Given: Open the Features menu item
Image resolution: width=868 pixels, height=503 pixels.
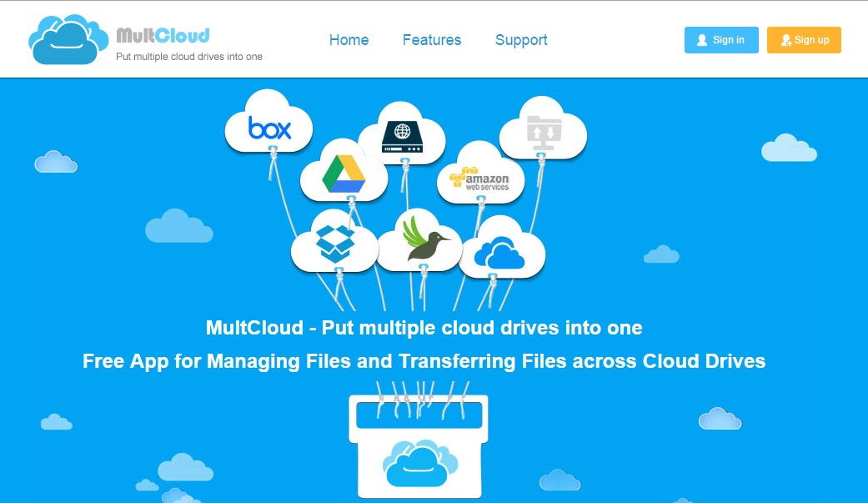Looking at the screenshot, I should (432, 40).
